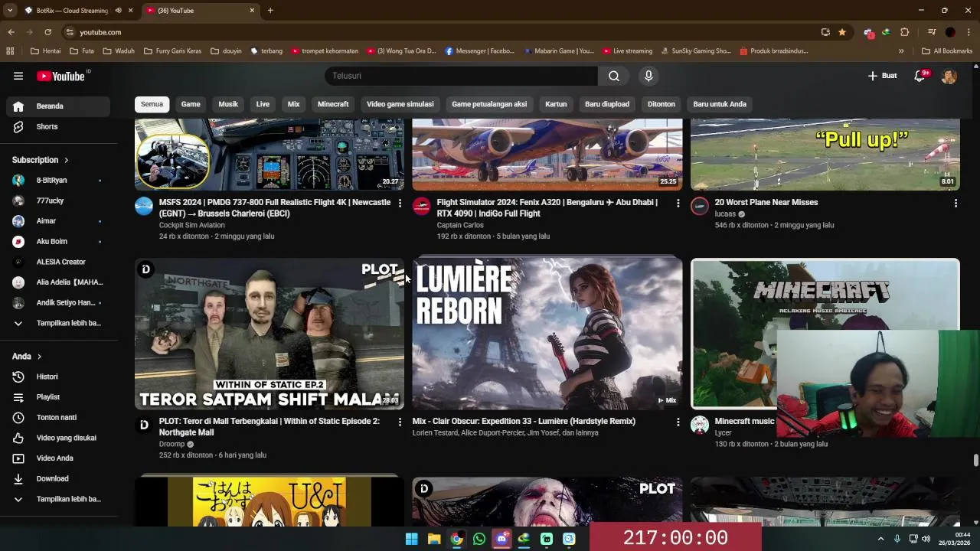Viewport: 980px width, 551px height.
Task: Open Tonton nanti in the sidebar
Action: pos(58,417)
